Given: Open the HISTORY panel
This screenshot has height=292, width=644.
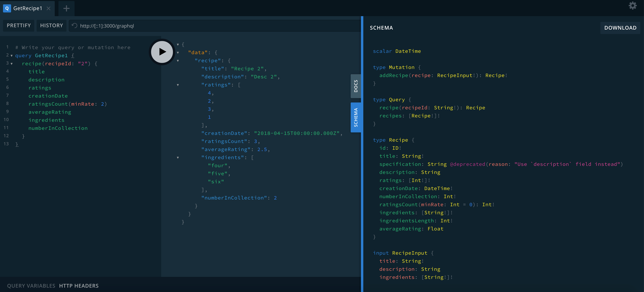Looking at the screenshot, I should click(x=52, y=25).
